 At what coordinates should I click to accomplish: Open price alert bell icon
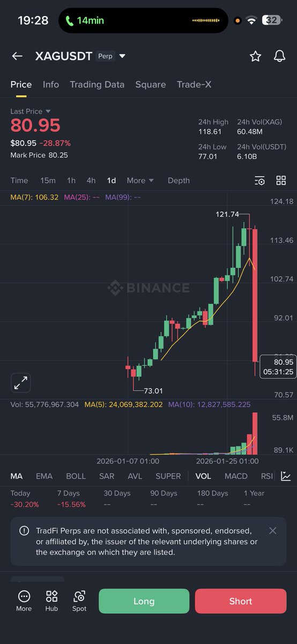(x=279, y=56)
